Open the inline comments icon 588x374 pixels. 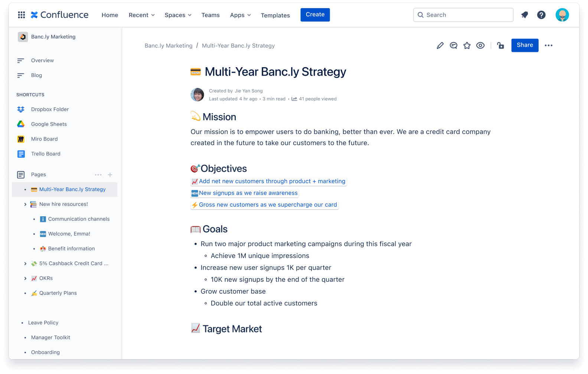tap(453, 45)
